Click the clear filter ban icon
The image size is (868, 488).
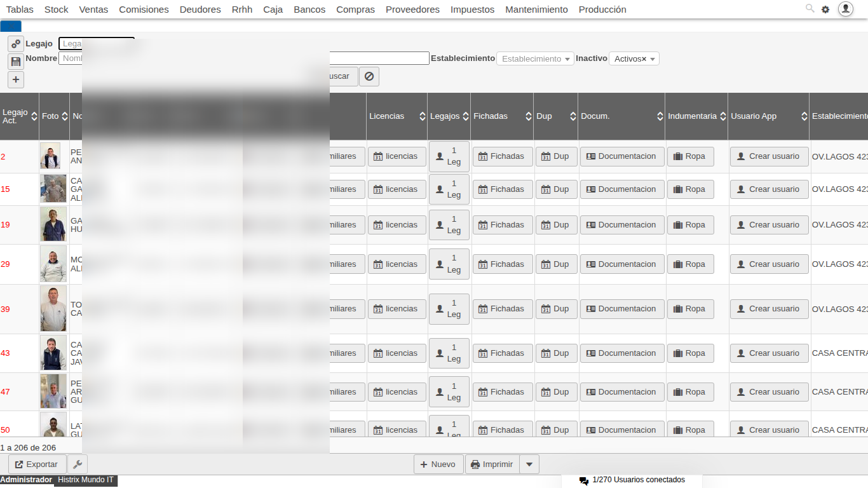pos(369,76)
